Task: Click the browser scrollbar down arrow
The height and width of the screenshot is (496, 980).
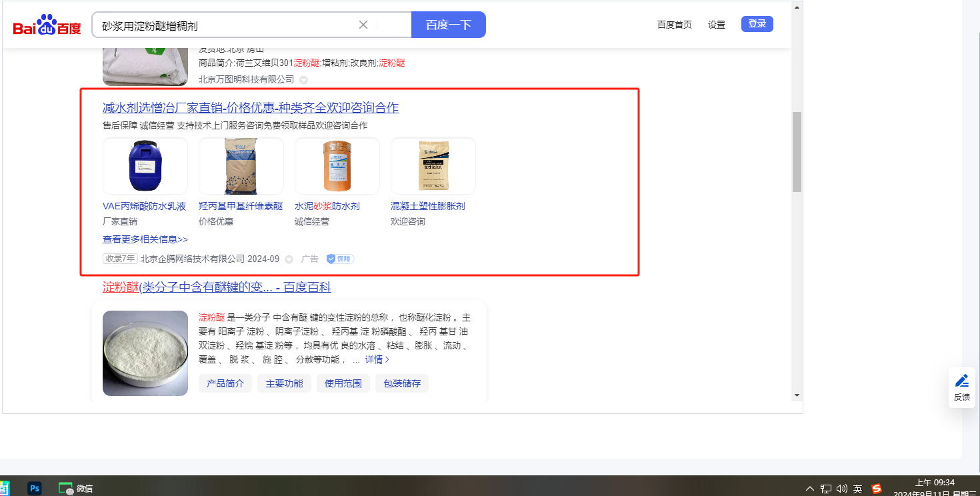Action: tap(797, 395)
